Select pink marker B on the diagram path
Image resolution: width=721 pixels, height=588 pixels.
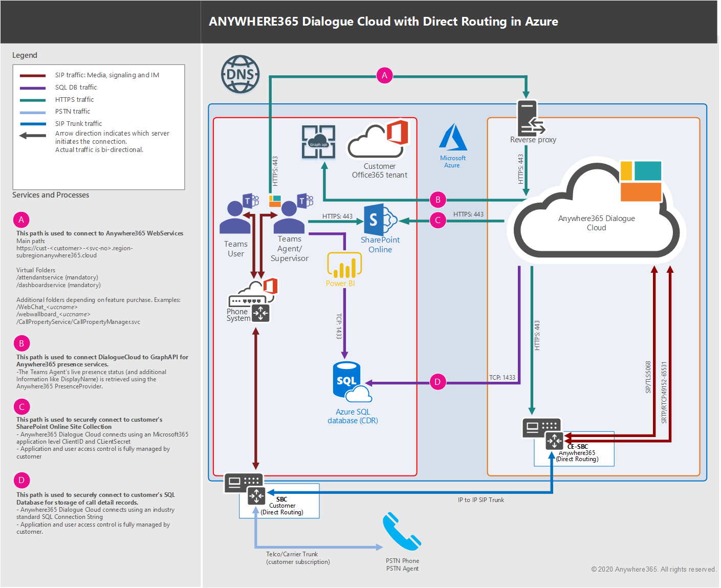tap(438, 200)
